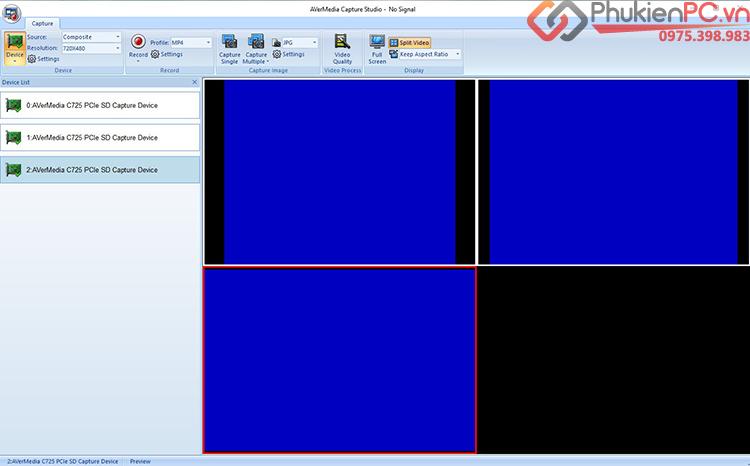Image resolution: width=750 pixels, height=466 pixels.
Task: Choose the MP4 Profile dropdown
Action: coord(191,43)
